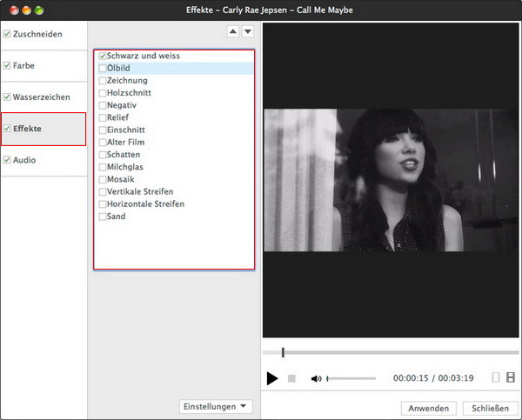The image size is (522, 420).
Task: Enable the Holzschnitt effect checkbox
Action: 103,93
